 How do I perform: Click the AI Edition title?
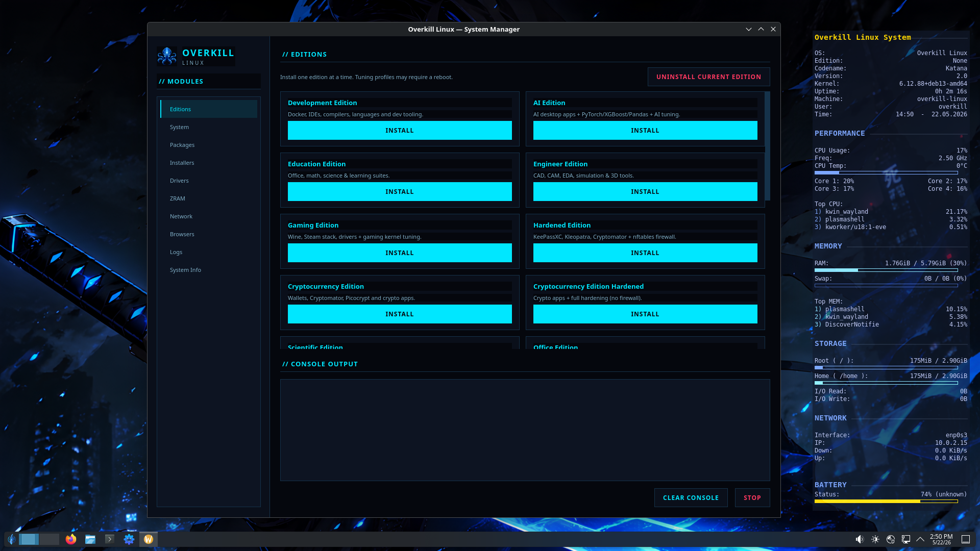(x=549, y=103)
